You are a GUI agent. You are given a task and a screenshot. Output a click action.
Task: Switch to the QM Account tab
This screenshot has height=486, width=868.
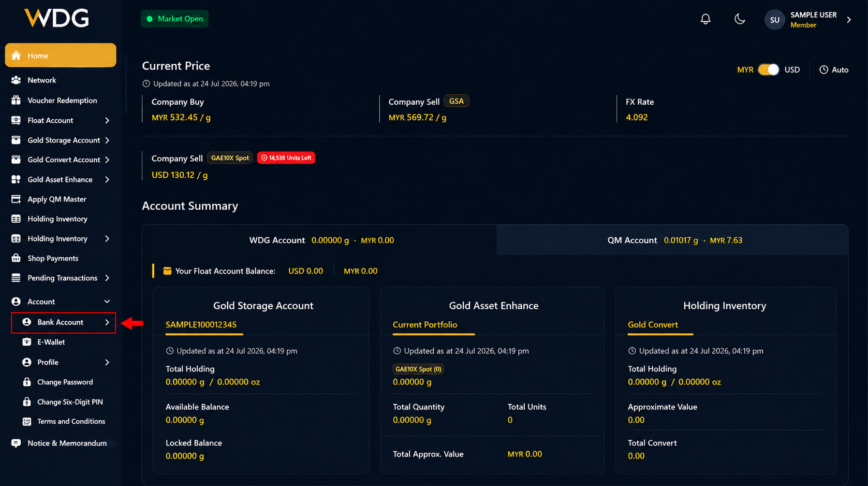[x=672, y=240]
